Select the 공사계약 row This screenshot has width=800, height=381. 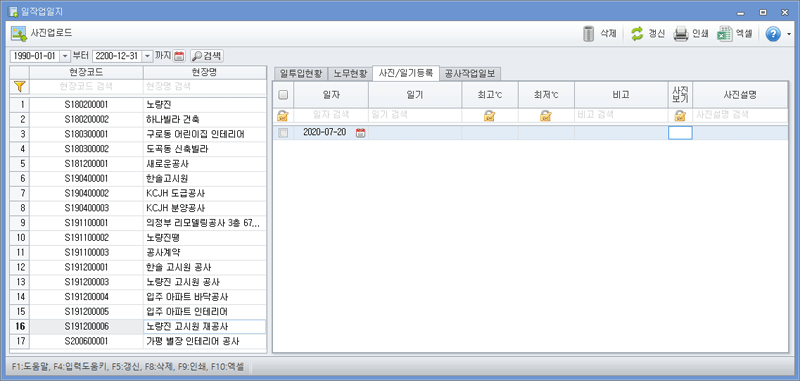[138, 252]
